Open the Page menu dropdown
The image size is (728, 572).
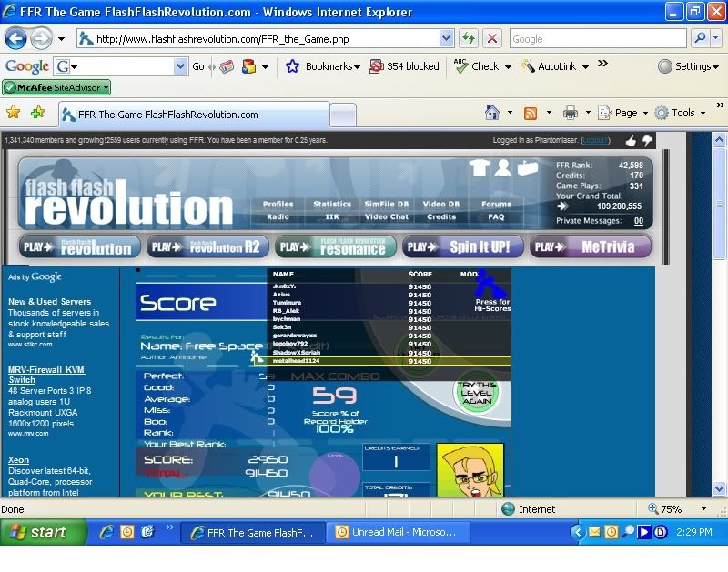coord(624,113)
